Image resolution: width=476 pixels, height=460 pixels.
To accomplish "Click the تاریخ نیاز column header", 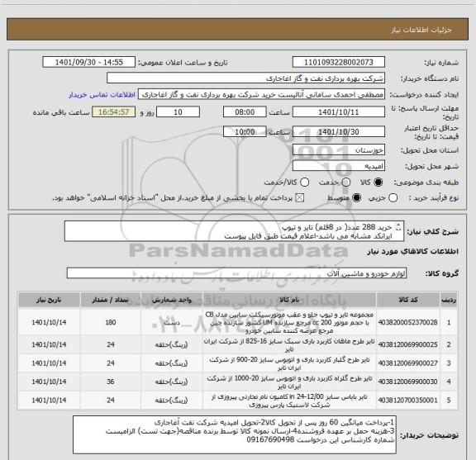I will (x=49, y=300).
